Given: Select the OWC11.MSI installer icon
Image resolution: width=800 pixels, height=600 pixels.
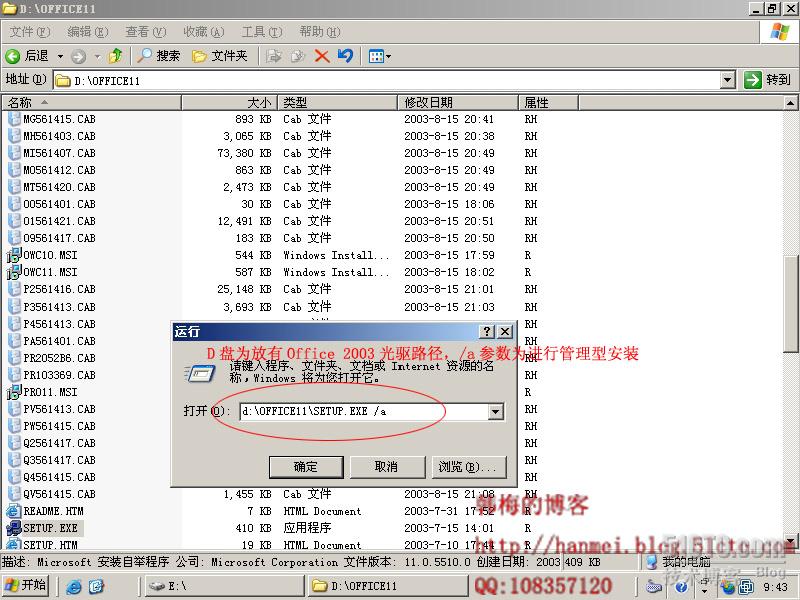Looking at the screenshot, I should coord(14,272).
